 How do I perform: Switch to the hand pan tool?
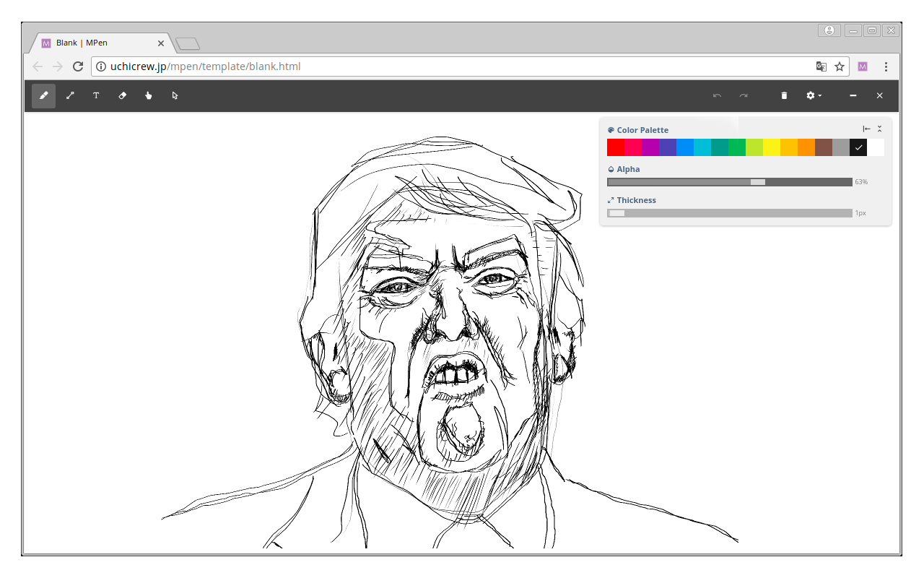[x=149, y=95]
